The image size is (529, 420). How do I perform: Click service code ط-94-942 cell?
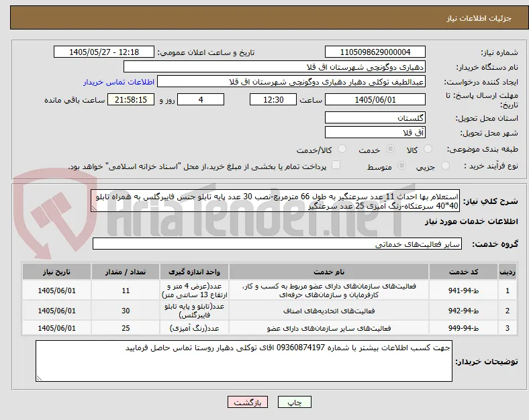464,311
